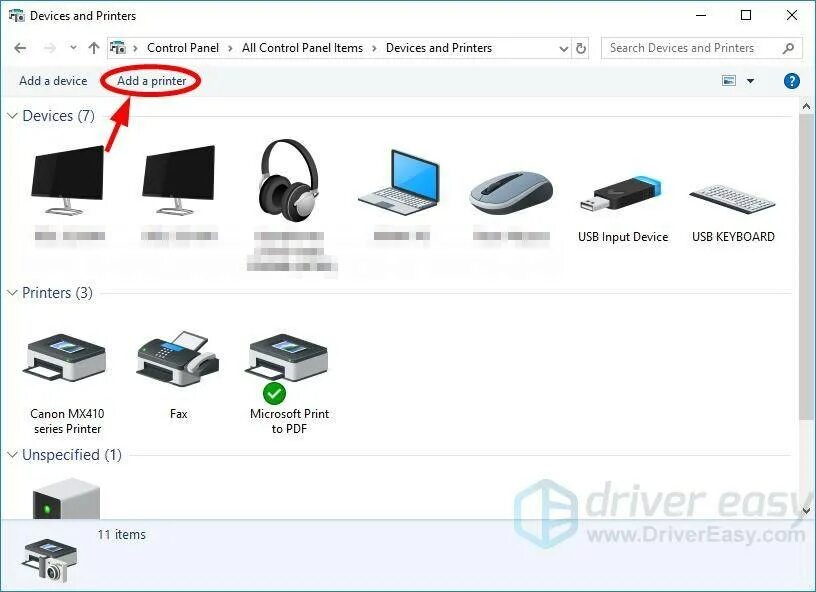Open the recent locations dropdown arrow
Screen dimensions: 816x592
pyautogui.click(x=73, y=48)
